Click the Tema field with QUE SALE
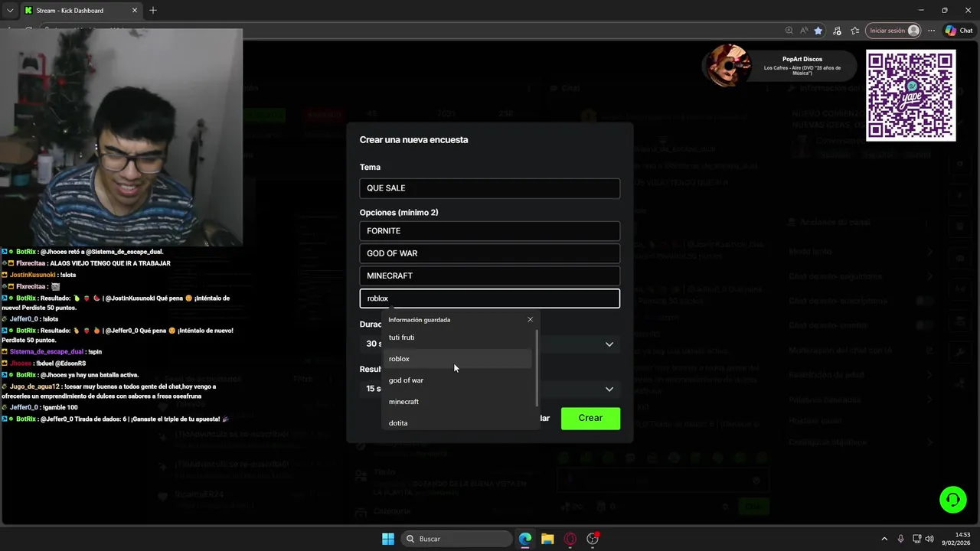 pyautogui.click(x=489, y=188)
